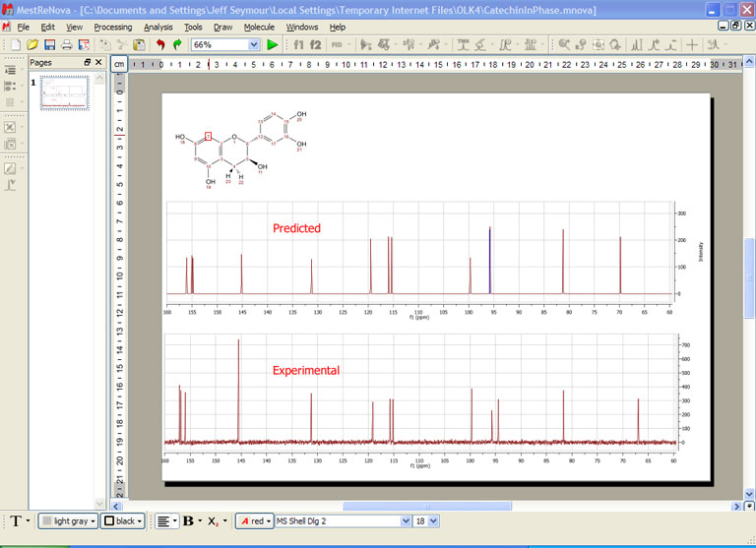Open the 66% zoom level dropdown
Image resolution: width=756 pixels, height=548 pixels.
click(x=254, y=45)
